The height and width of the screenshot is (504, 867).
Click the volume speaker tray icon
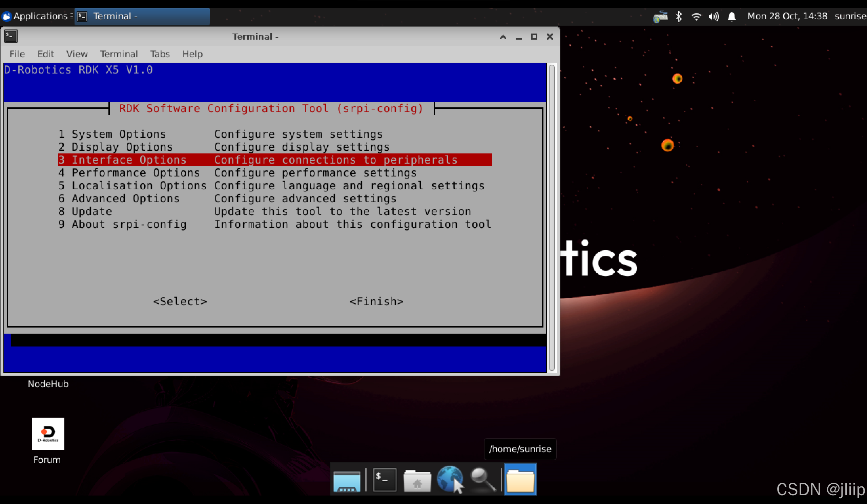(714, 16)
